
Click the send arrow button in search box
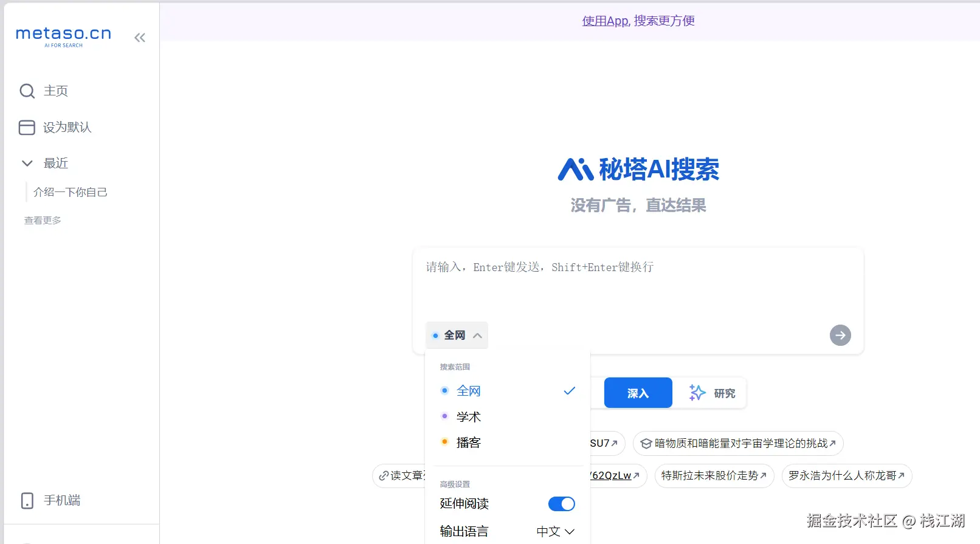coord(840,335)
